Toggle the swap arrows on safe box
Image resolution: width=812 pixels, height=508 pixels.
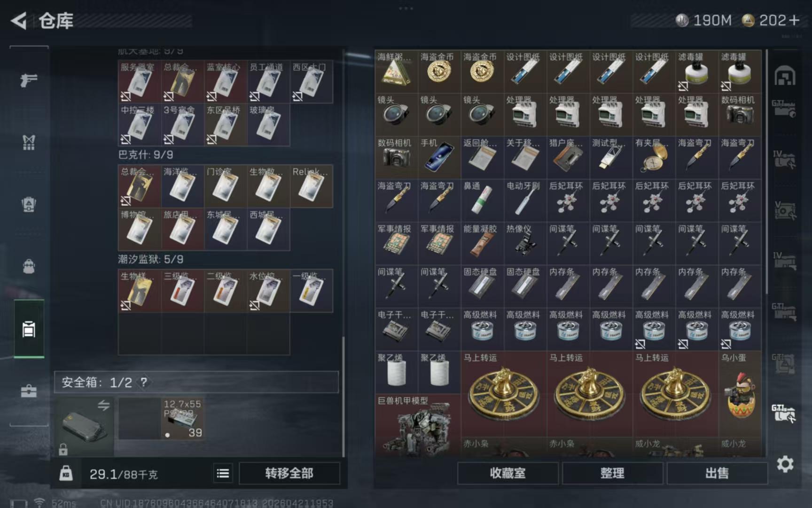[103, 405]
